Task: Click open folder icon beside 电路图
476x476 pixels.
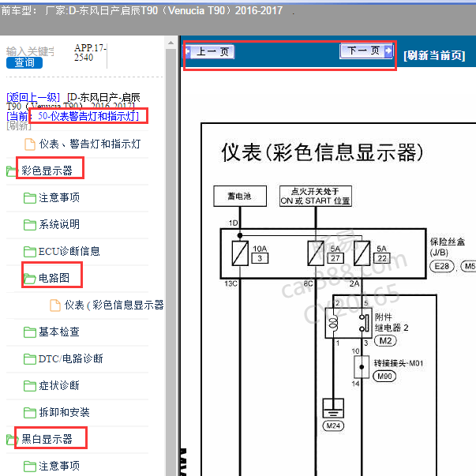Action: [x=30, y=279]
